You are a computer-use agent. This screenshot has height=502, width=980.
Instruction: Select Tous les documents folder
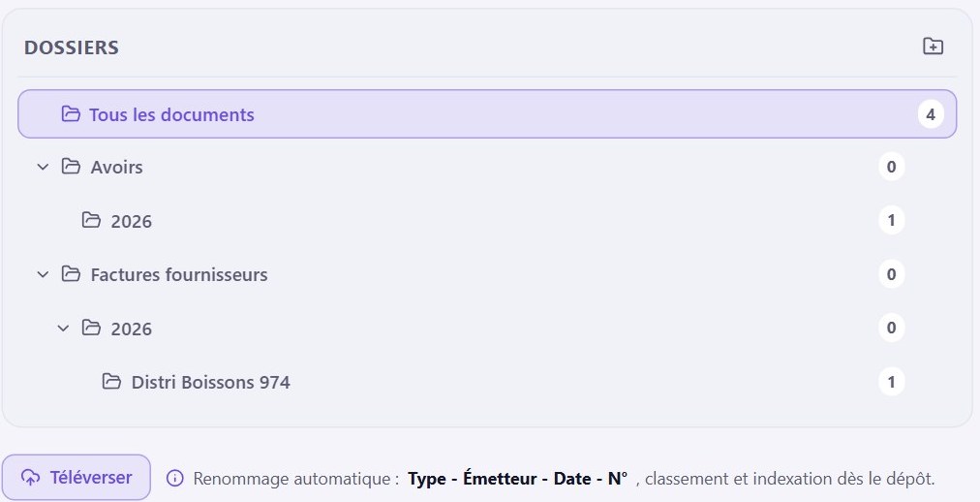coord(487,113)
